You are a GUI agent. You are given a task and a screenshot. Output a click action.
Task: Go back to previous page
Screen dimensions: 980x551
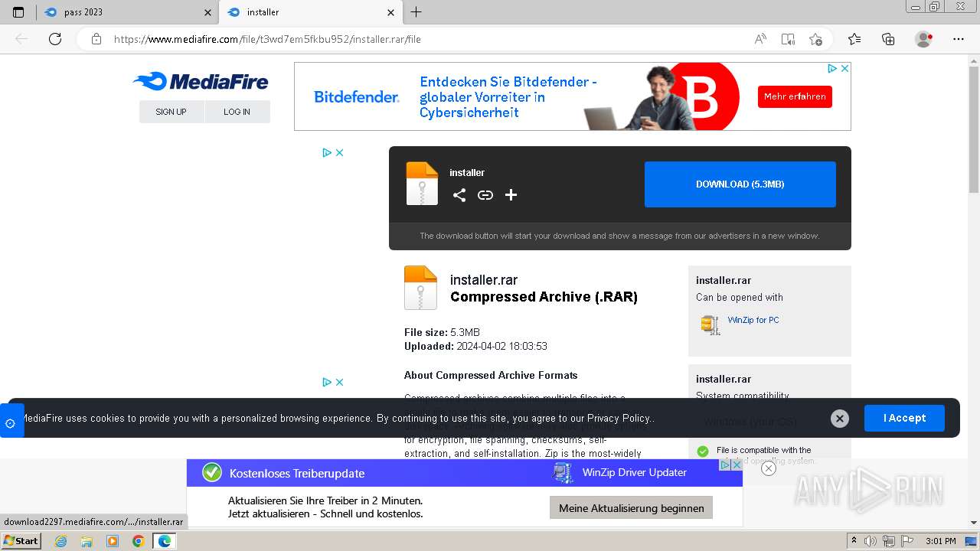point(21,39)
